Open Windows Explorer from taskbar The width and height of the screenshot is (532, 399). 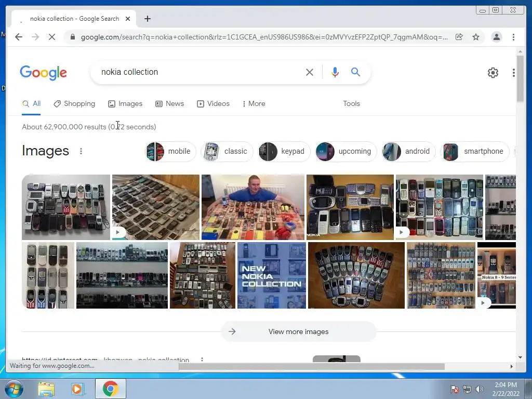pos(46,389)
